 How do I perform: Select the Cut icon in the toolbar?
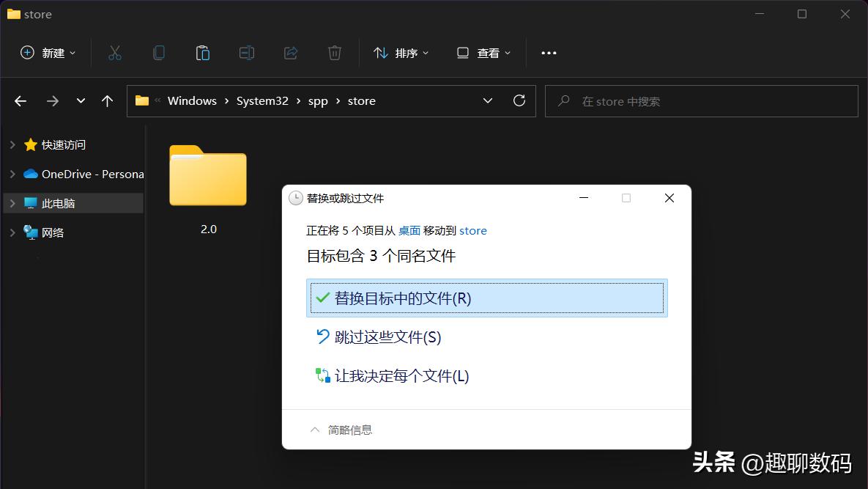tap(114, 52)
